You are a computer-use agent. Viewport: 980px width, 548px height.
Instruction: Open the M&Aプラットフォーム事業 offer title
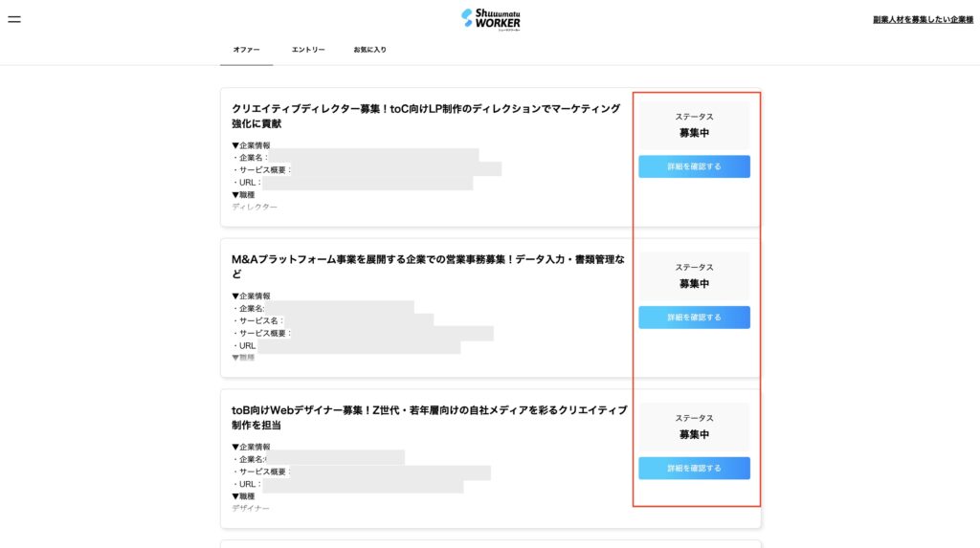click(428, 267)
